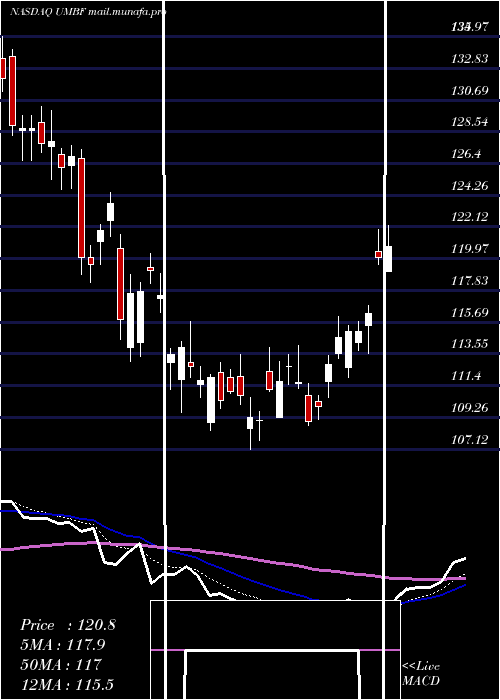Click the 122.12 price axis label
500x700 pixels.
tap(470, 217)
